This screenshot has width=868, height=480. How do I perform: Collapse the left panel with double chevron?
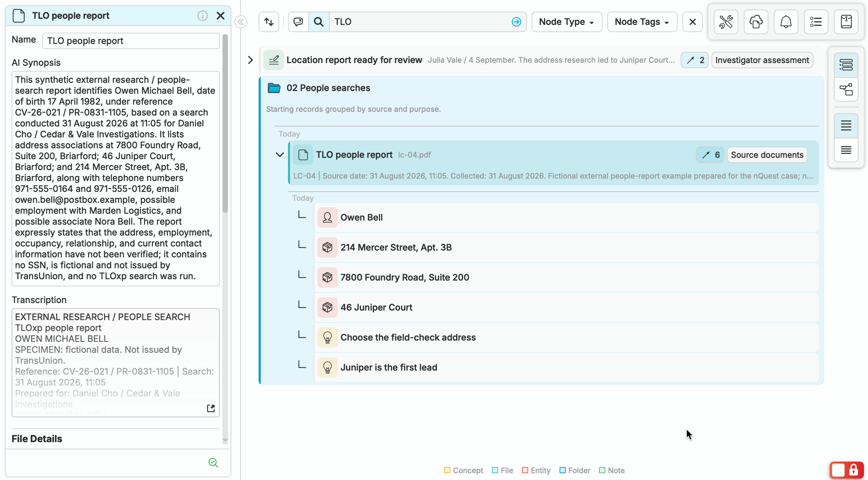241,22
